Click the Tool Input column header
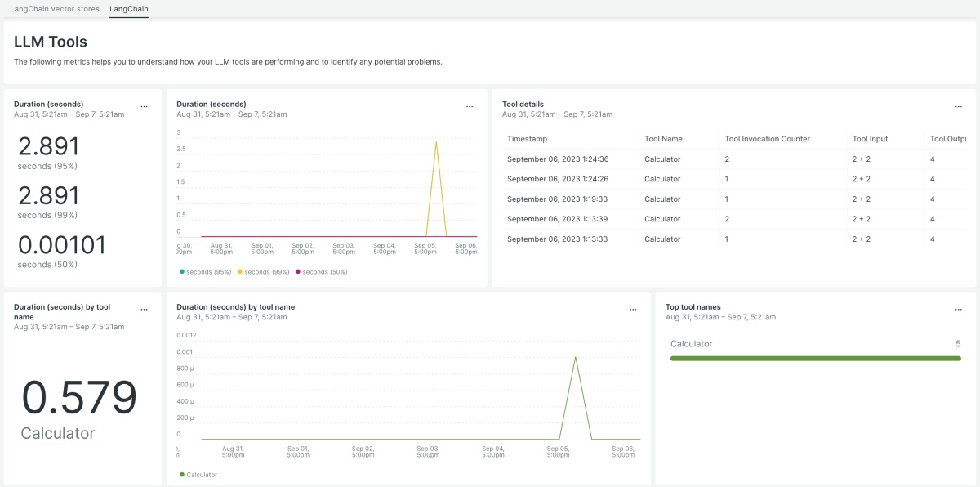 (x=870, y=139)
